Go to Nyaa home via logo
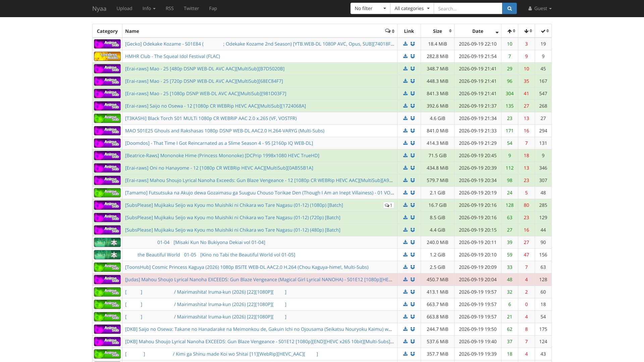Screen dimensions: 644x362 click(99, 8)
